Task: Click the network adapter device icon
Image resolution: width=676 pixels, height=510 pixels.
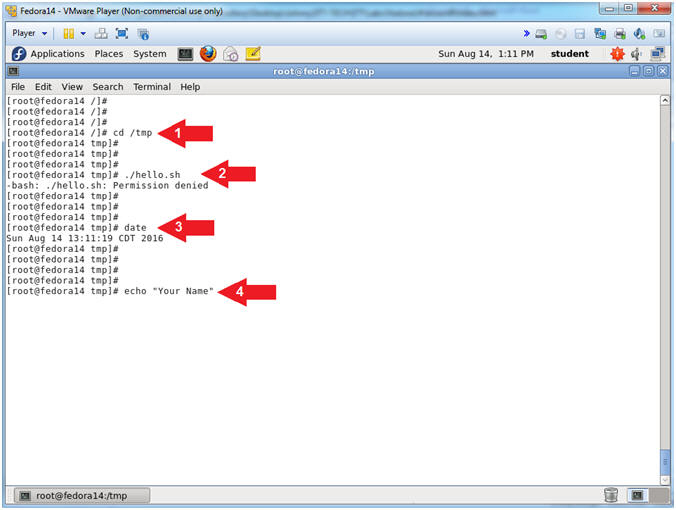Action: coord(600,34)
